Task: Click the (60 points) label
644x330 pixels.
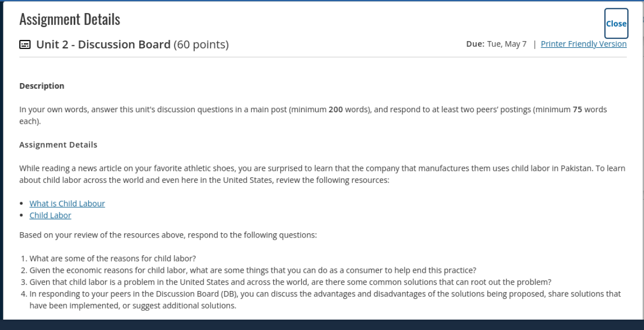Action: coord(201,45)
